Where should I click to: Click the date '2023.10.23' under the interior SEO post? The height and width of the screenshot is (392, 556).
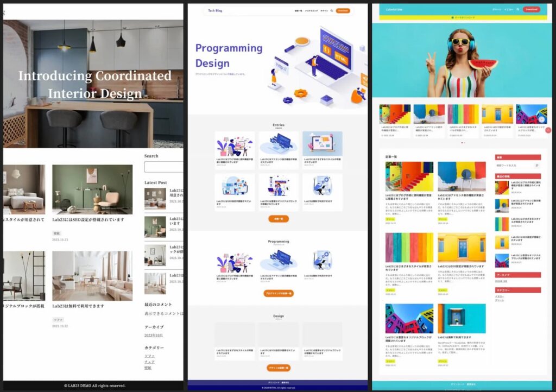[60, 240]
